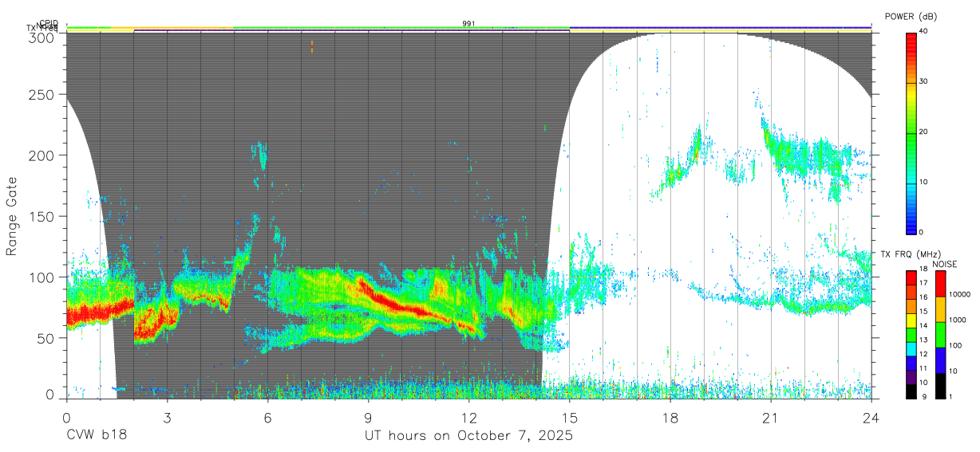
Task: Click the '200' range gate tick label
Action: click(x=41, y=155)
